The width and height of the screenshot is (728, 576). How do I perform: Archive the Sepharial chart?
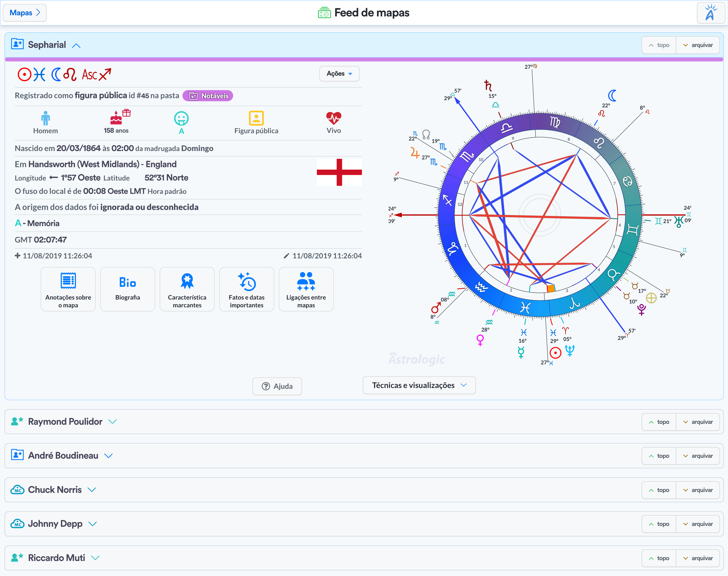click(x=698, y=45)
